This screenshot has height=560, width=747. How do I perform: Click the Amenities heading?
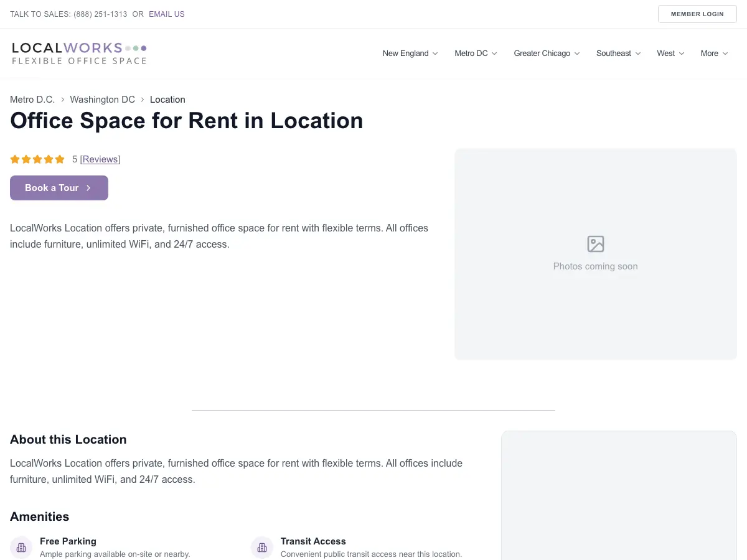click(x=40, y=516)
